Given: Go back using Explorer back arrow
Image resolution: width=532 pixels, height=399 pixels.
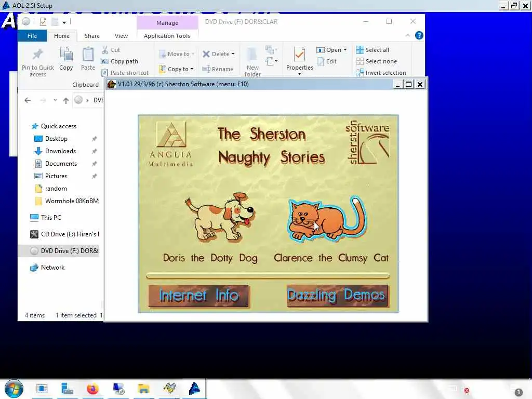Looking at the screenshot, I should click(x=28, y=100).
